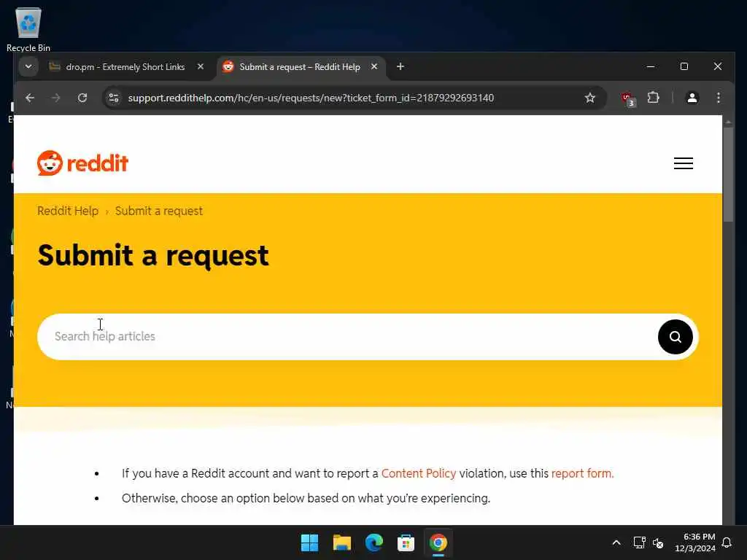Reload the current page
The width and height of the screenshot is (747, 560).
tap(82, 98)
